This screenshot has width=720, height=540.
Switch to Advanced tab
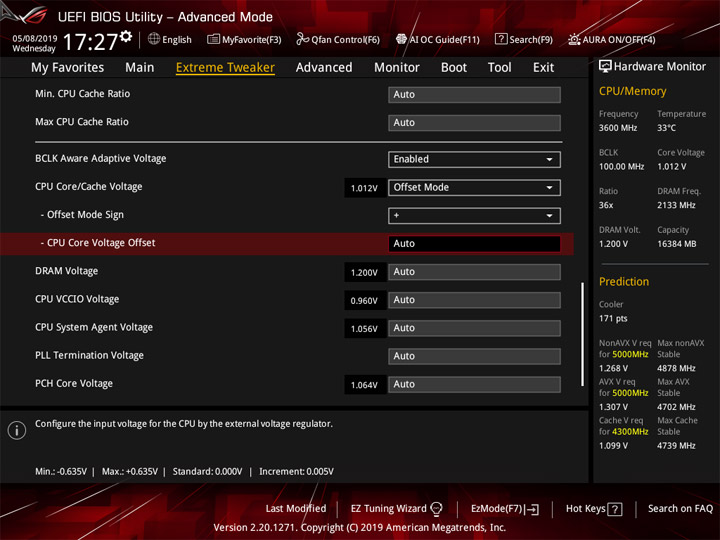(324, 68)
